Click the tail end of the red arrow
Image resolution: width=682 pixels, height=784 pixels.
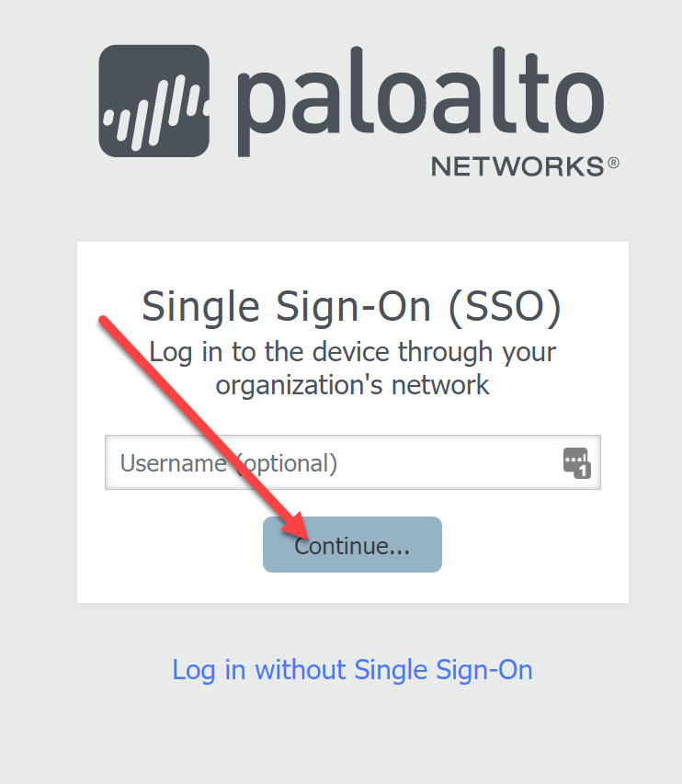104,321
